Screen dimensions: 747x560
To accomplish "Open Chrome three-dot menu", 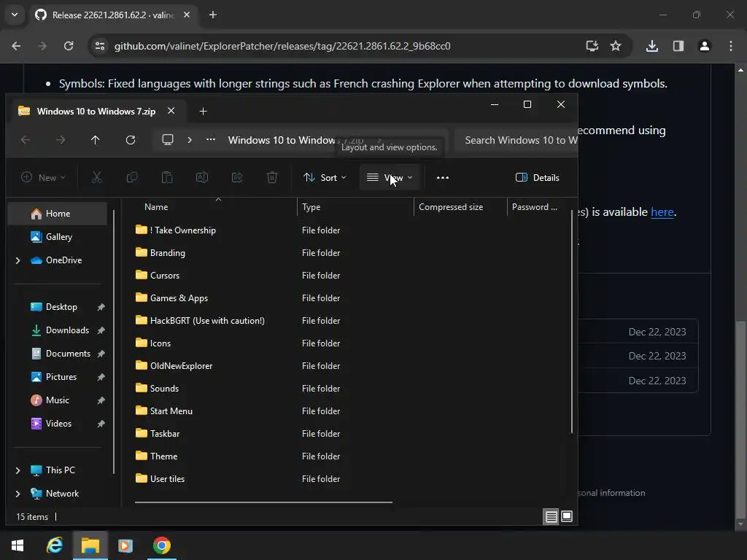I will pos(731,46).
